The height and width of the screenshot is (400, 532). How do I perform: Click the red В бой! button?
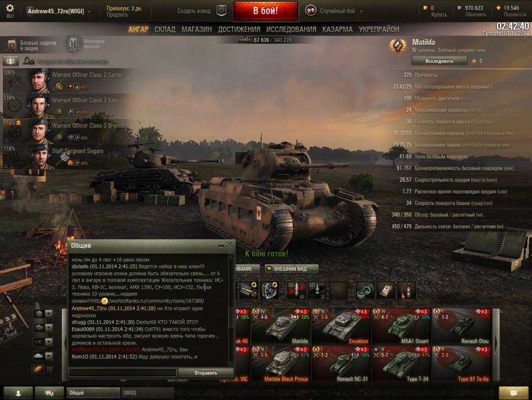tap(265, 11)
